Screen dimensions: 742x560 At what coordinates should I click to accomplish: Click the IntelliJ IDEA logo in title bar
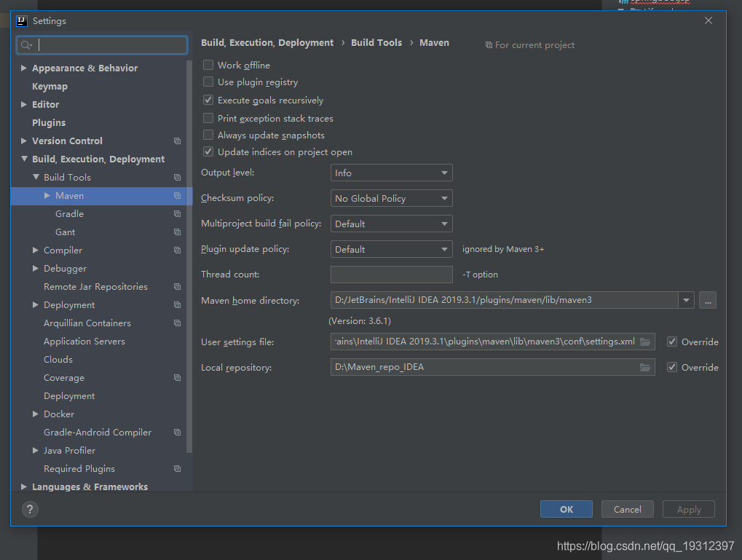(22, 21)
